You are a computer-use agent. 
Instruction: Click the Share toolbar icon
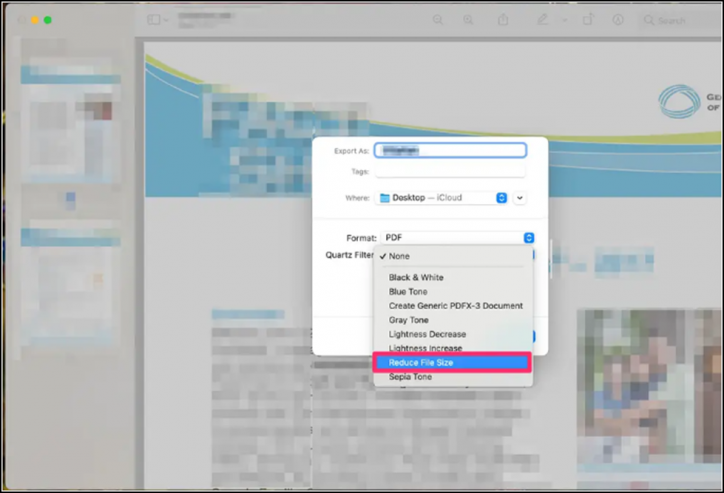503,20
